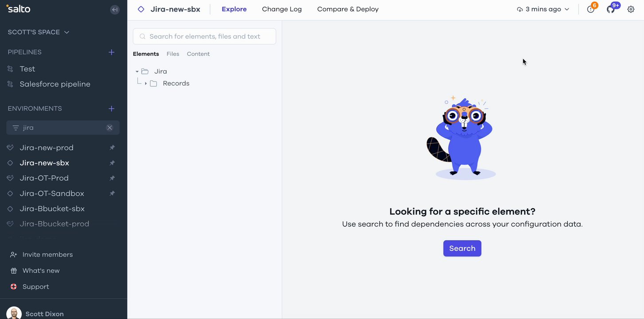Click the magnifier icon in search field
This screenshot has width=644, height=319.
click(143, 36)
